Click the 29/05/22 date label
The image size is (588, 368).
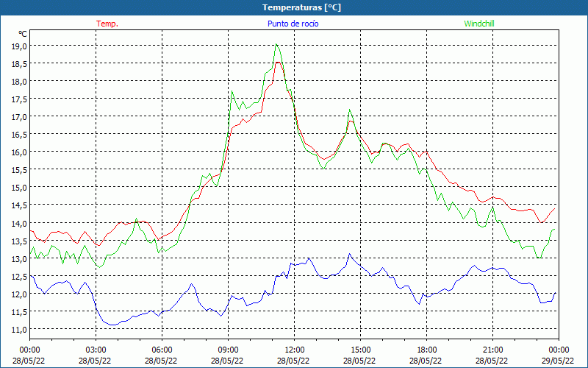click(558, 361)
